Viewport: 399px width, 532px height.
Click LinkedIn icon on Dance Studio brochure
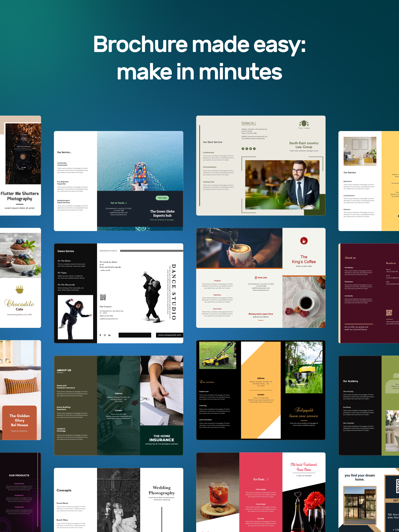pos(109,335)
